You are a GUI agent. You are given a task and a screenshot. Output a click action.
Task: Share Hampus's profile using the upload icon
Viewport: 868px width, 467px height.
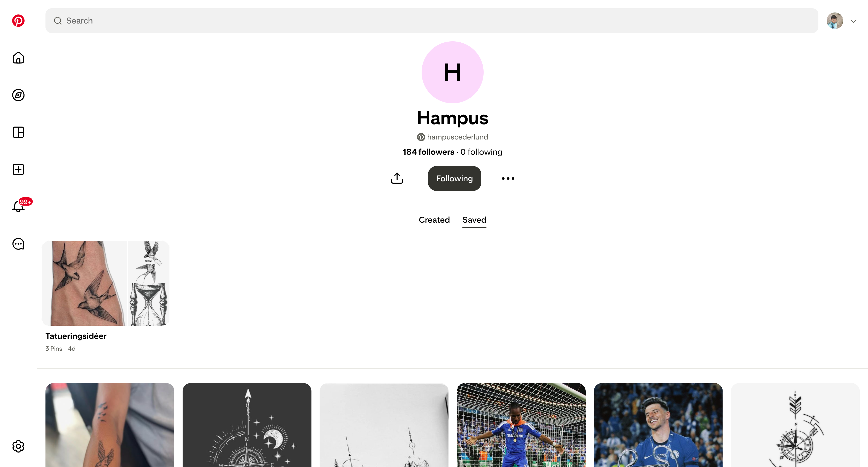tap(397, 178)
